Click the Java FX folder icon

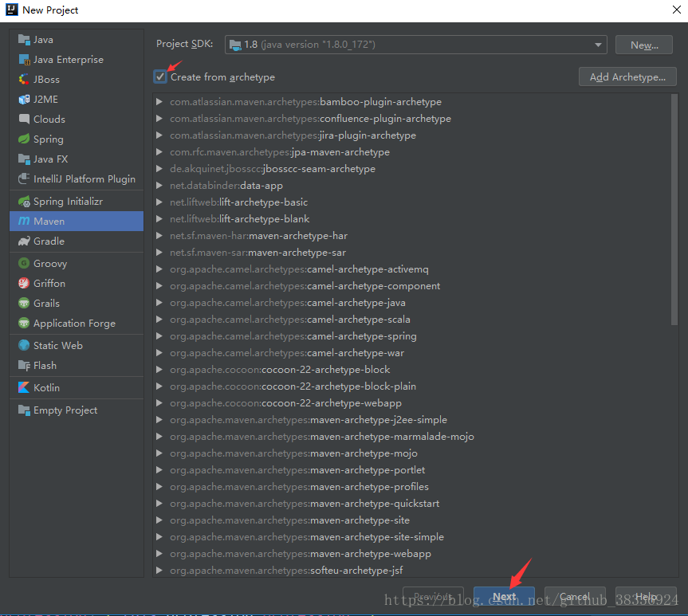click(x=24, y=159)
